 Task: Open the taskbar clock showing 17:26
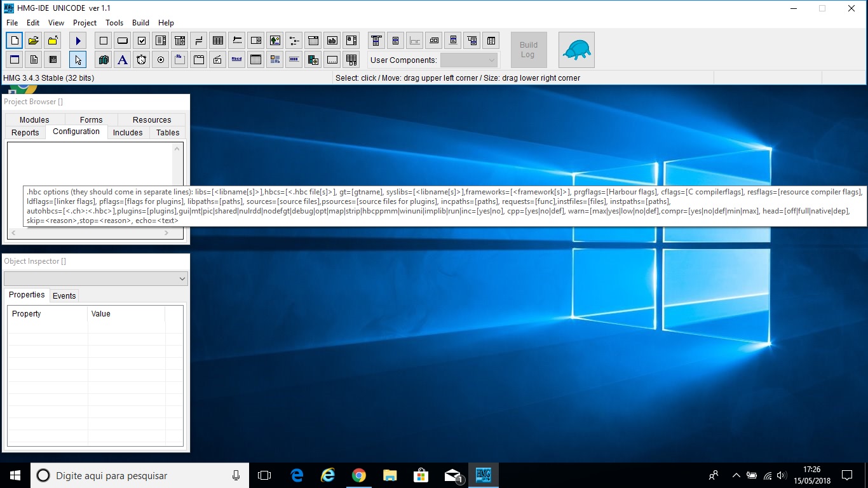pos(811,475)
